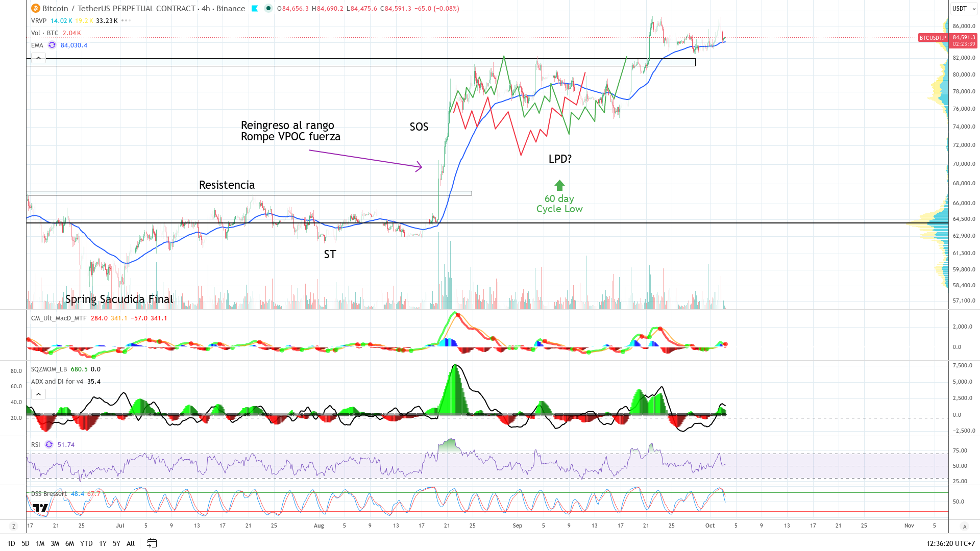The height and width of the screenshot is (551, 980).
Task: Click the TradingView logo watermark
Action: point(40,508)
